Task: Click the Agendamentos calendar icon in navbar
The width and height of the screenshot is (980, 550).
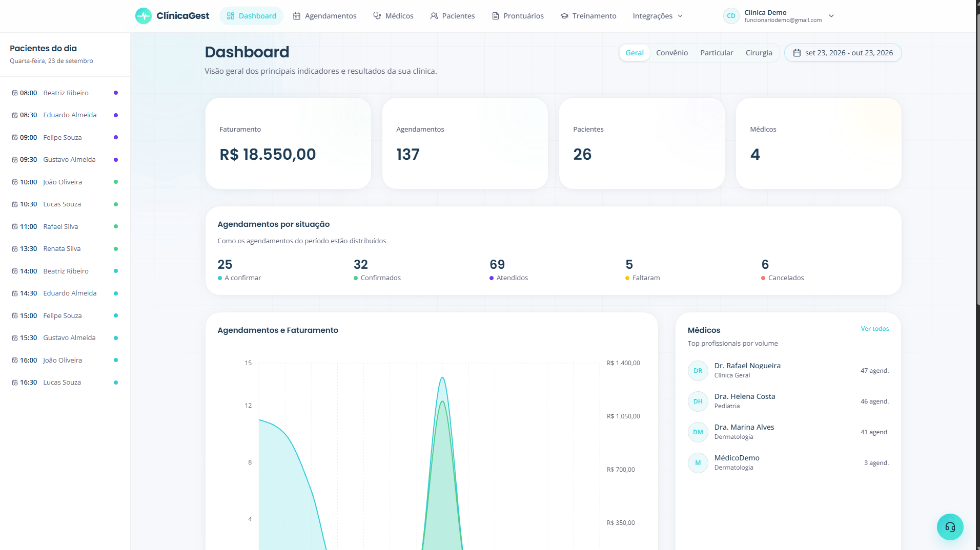Action: pos(297,16)
